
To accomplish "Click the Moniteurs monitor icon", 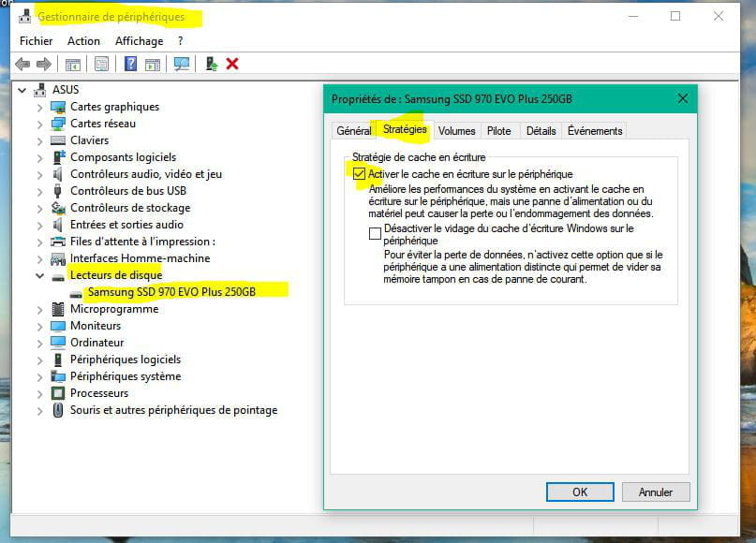I will tap(58, 326).
